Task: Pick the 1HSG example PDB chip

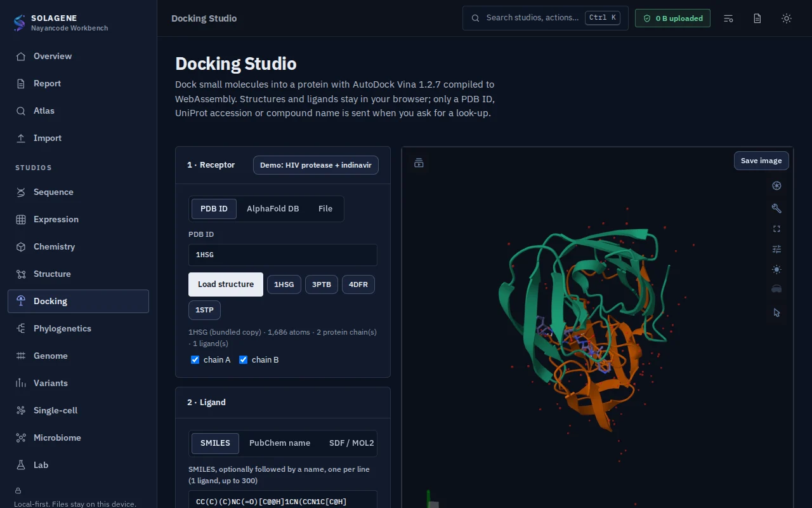Action: pyautogui.click(x=284, y=284)
